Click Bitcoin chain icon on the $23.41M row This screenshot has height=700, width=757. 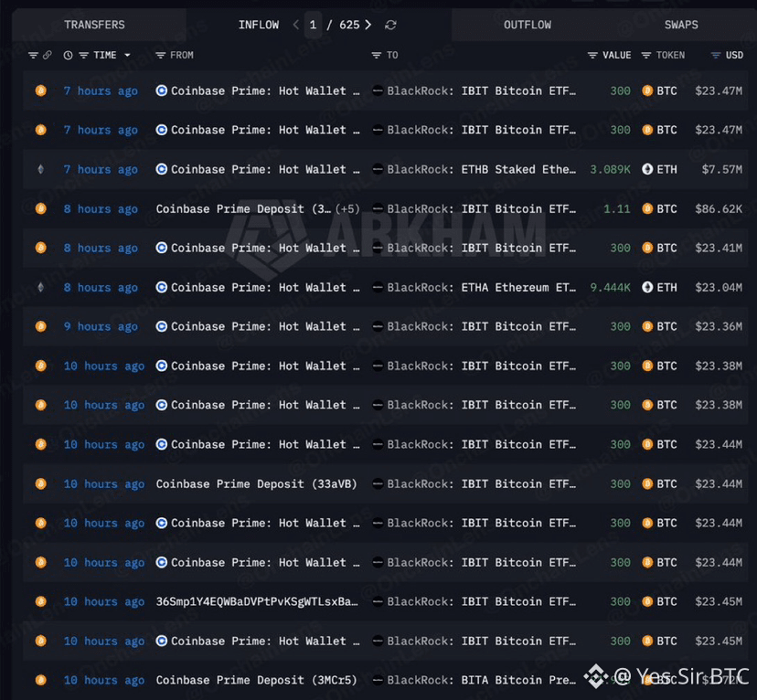tap(41, 248)
